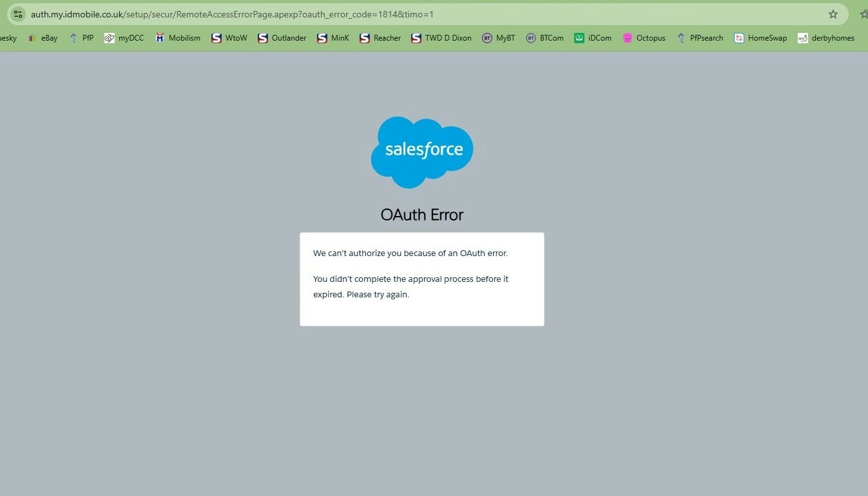Open the PfP bookmark
The height and width of the screenshot is (496, 868).
[x=82, y=38]
